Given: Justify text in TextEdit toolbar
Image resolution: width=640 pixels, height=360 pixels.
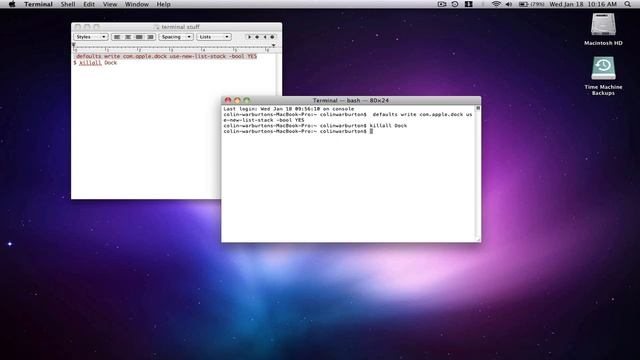Looking at the screenshot, I should pos(139,37).
